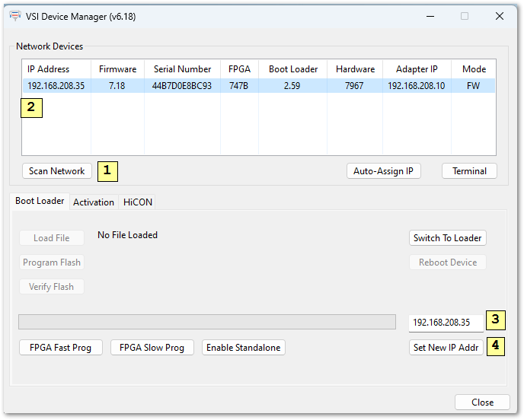Click Program Flash button
This screenshot has height=420, width=524.
coord(52,262)
